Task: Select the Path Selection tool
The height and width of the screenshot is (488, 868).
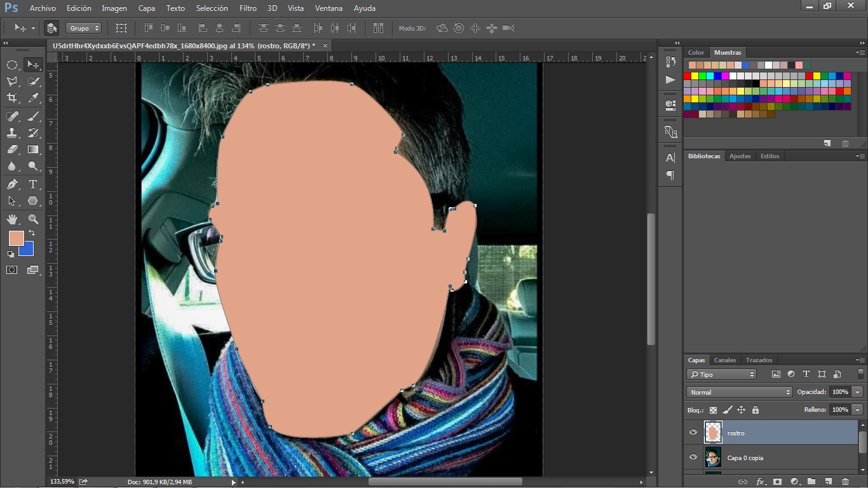Action: click(x=12, y=201)
